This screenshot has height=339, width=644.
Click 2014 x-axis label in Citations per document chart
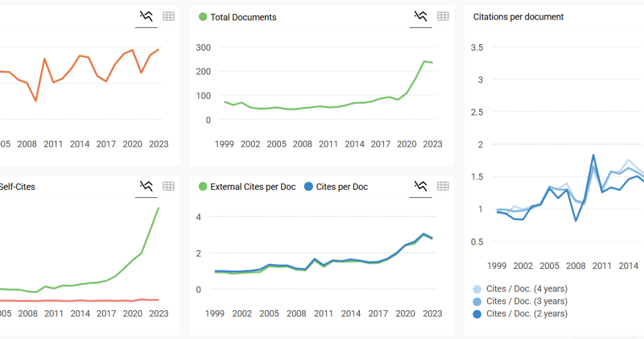(628, 266)
